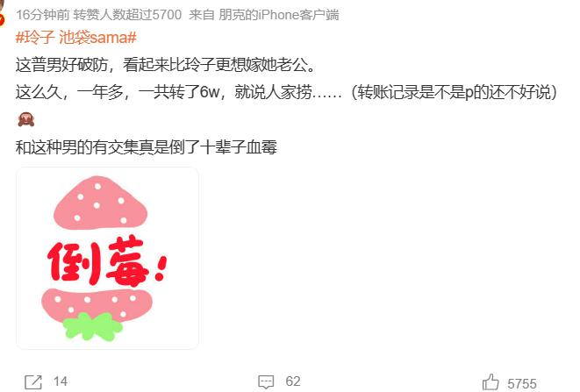Open the 倒霉 strawberry image thumbnail
This screenshot has height=392, width=580.
(x=107, y=258)
